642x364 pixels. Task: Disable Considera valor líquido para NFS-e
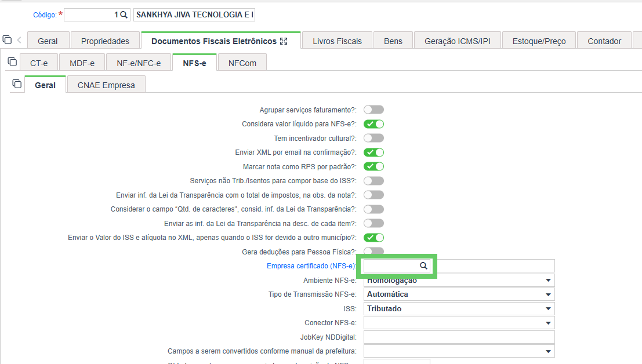click(374, 124)
